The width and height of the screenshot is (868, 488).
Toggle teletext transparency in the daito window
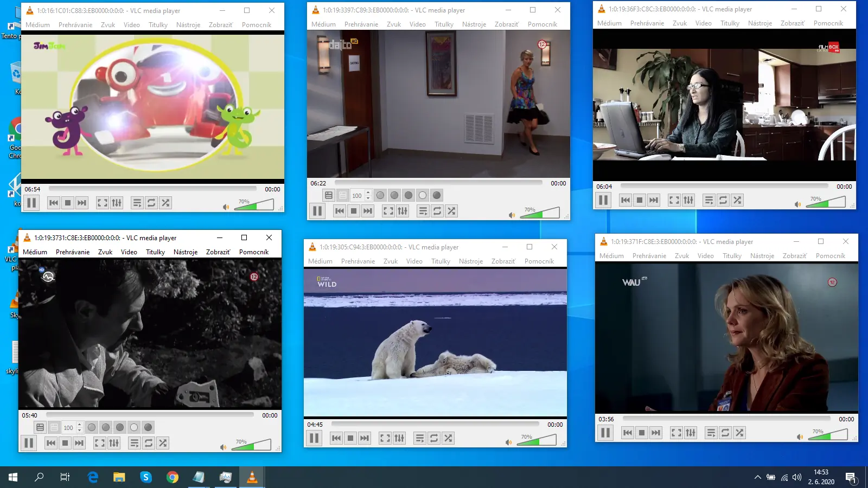click(343, 195)
